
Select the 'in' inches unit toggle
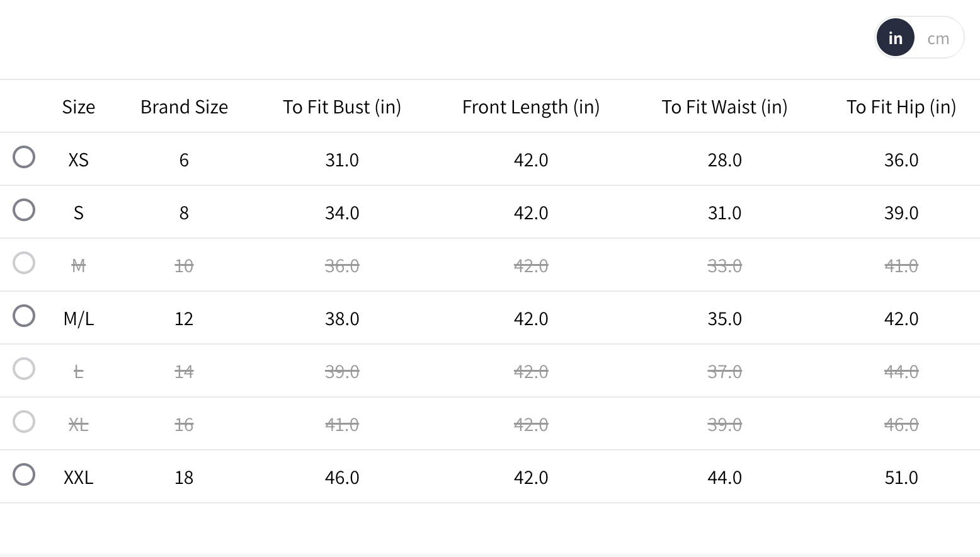[x=895, y=38]
